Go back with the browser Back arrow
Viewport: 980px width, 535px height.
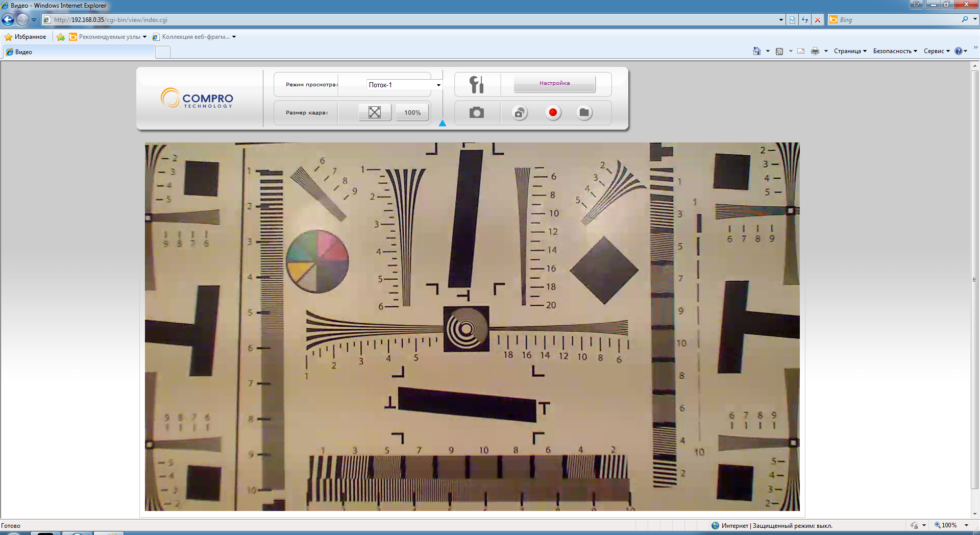8,19
